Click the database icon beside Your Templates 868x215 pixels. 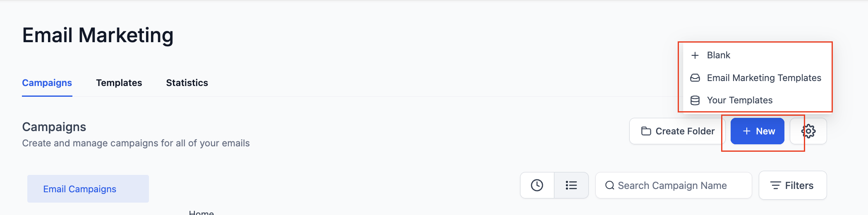pyautogui.click(x=695, y=100)
